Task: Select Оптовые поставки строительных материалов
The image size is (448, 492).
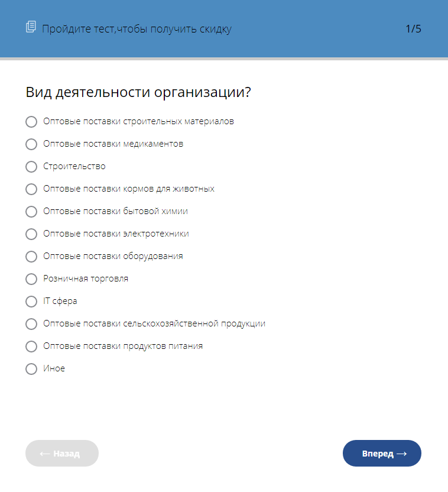Action: tap(31, 122)
